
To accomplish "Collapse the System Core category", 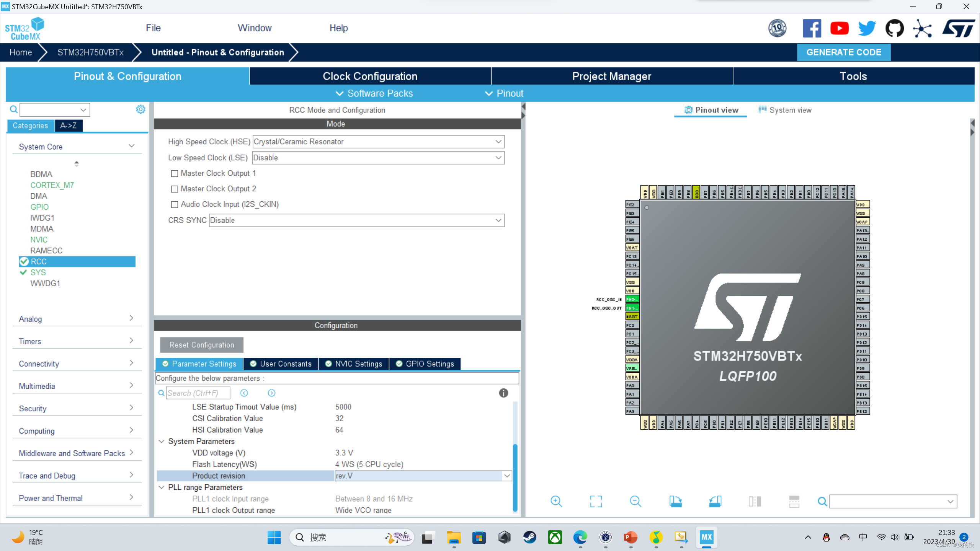I will (x=132, y=146).
